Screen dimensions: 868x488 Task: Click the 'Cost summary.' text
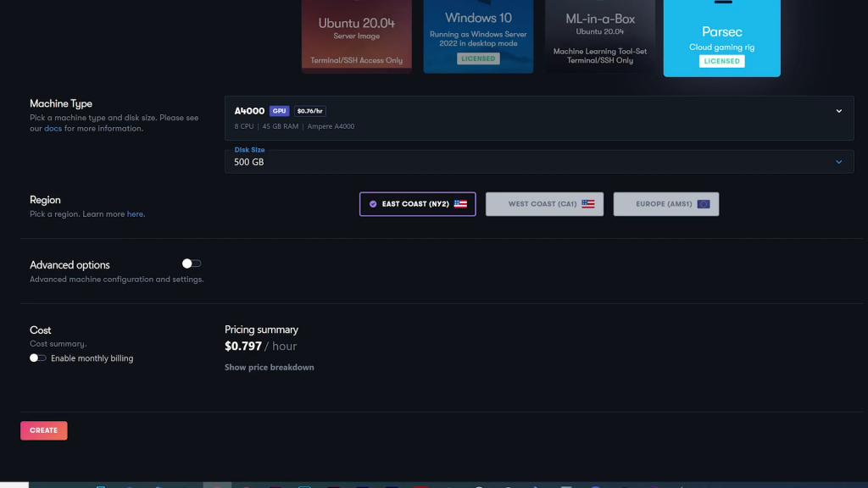point(58,344)
